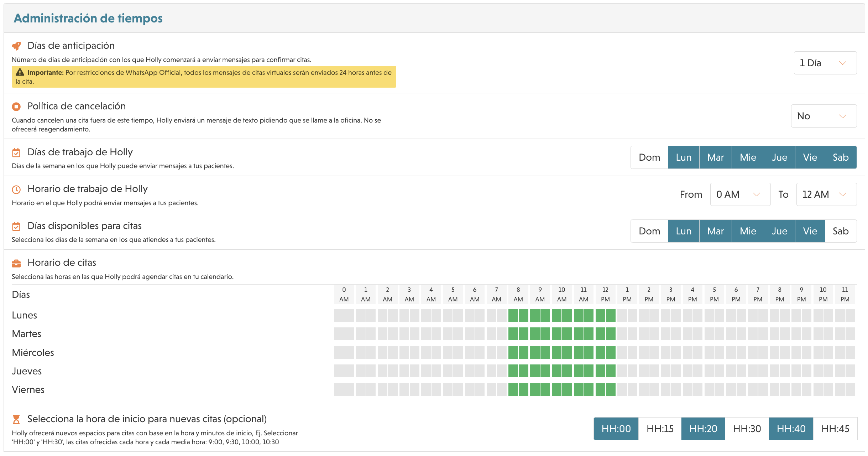Toggle Sab in Días de trabajo de Holly

[x=841, y=157]
